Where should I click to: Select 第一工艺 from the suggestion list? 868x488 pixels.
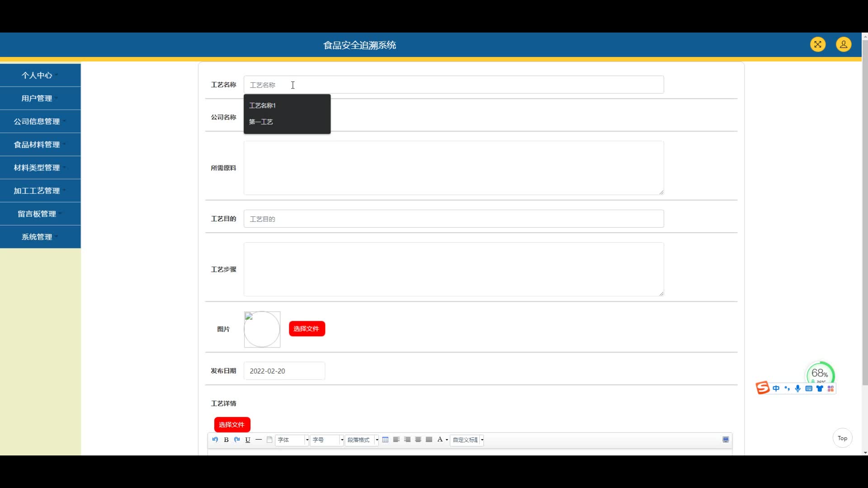point(261,122)
